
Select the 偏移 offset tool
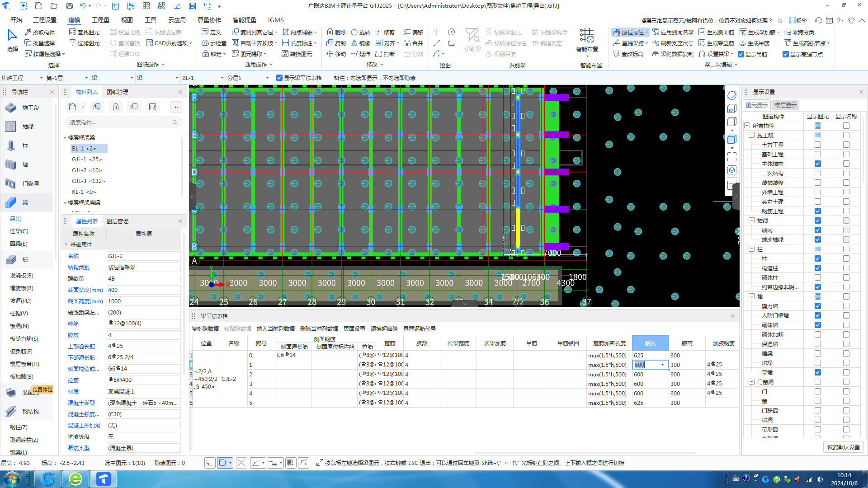pyautogui.click(x=413, y=32)
